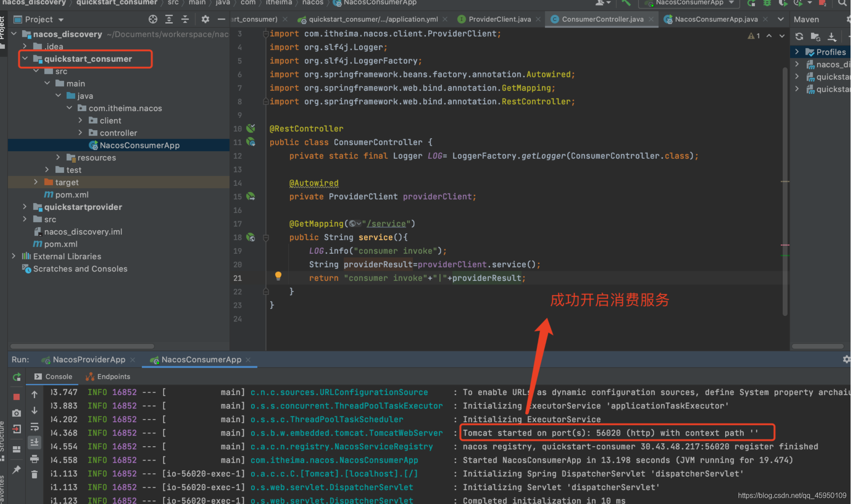This screenshot has height=504, width=851.
Task: Expand the .idea folder
Action: click(25, 46)
